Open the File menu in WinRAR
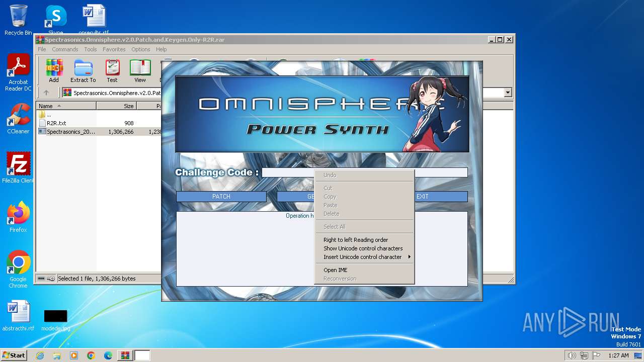644x362 pixels. coord(42,49)
